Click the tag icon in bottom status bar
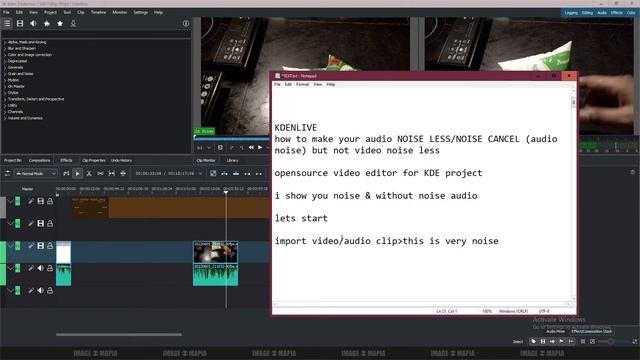The width and height of the screenshot is (640, 360). tap(533, 342)
